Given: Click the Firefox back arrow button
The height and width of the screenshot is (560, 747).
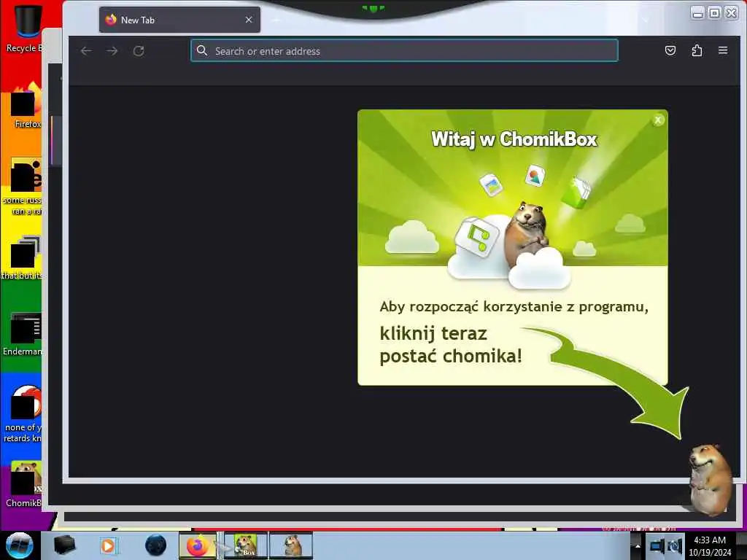Looking at the screenshot, I should click(x=86, y=51).
